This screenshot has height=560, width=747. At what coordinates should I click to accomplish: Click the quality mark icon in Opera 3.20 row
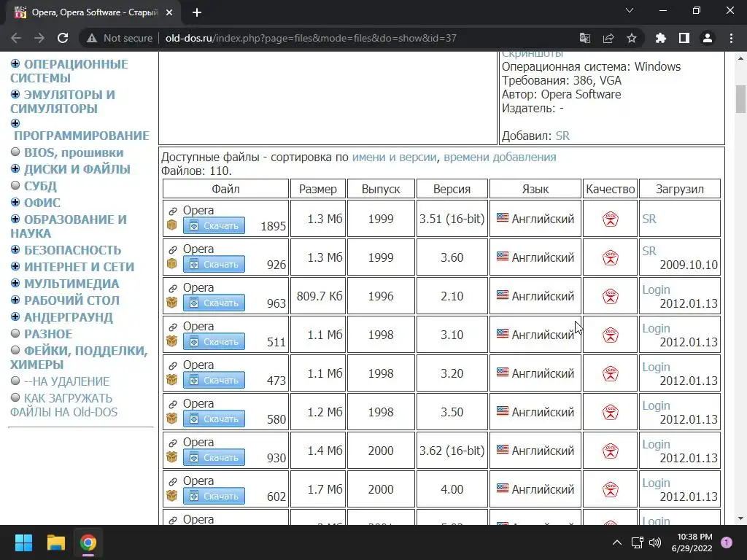[x=611, y=374]
